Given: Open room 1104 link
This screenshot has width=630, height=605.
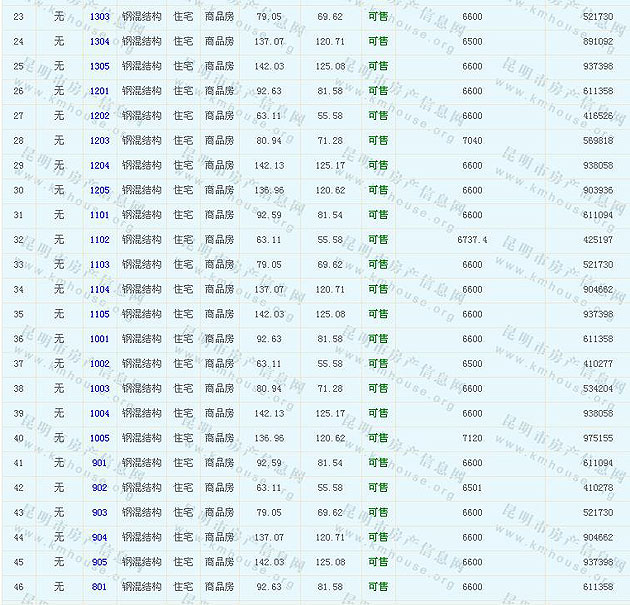Looking at the screenshot, I should pyautogui.click(x=99, y=289).
